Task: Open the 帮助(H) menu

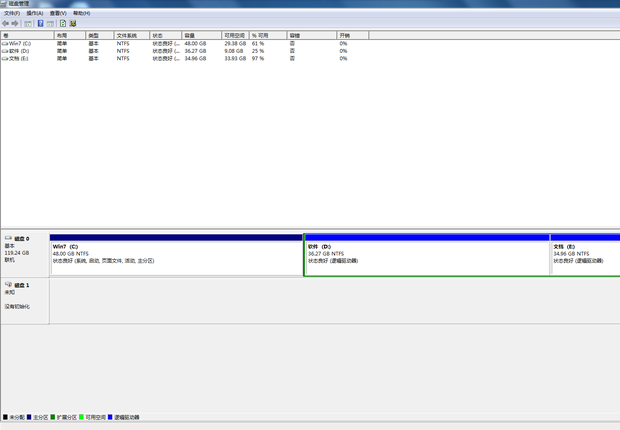Action: point(81,13)
